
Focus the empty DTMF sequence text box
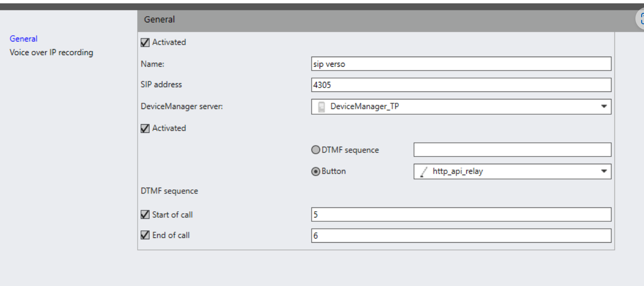click(512, 150)
